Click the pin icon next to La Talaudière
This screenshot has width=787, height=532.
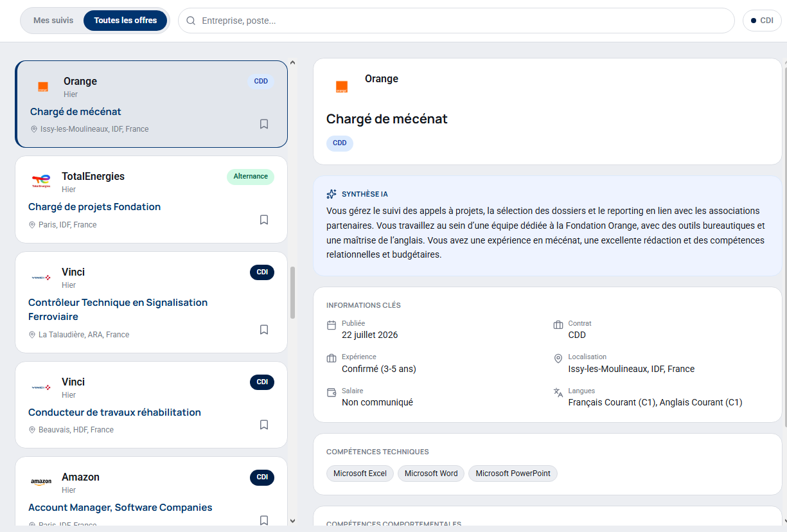(32, 335)
